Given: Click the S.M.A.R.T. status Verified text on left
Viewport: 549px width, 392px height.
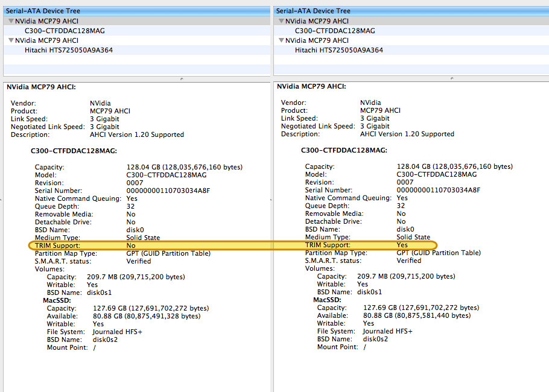Looking at the screenshot, I should tap(139, 261).
